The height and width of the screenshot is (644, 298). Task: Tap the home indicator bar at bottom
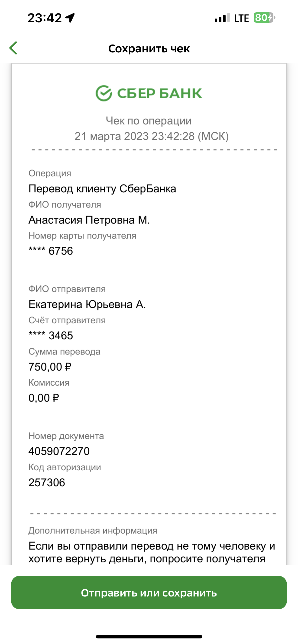click(x=149, y=637)
